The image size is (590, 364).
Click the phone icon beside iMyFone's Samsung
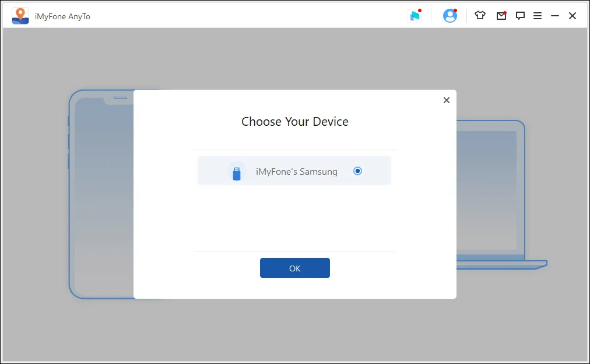click(237, 171)
